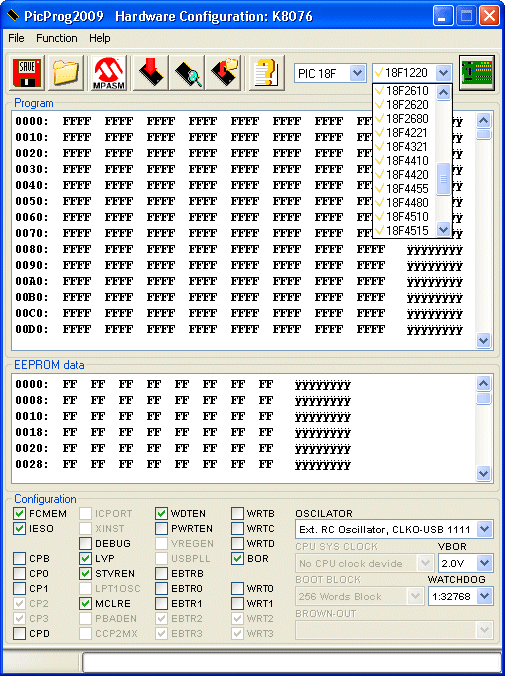Screen dimensions: 505x676
Task: Enable the DEBUG checkbox
Action: [85, 543]
